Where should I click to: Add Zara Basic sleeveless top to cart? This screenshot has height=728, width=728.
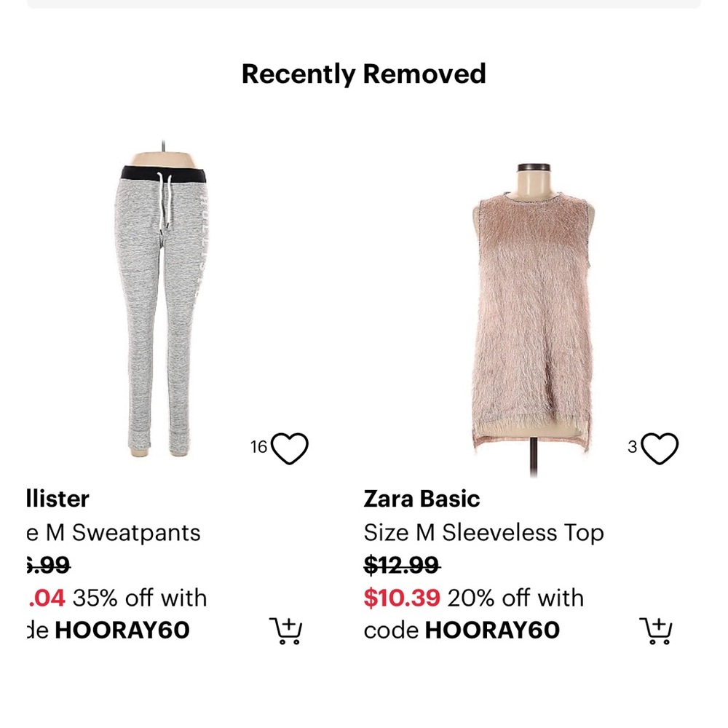pyautogui.click(x=656, y=630)
